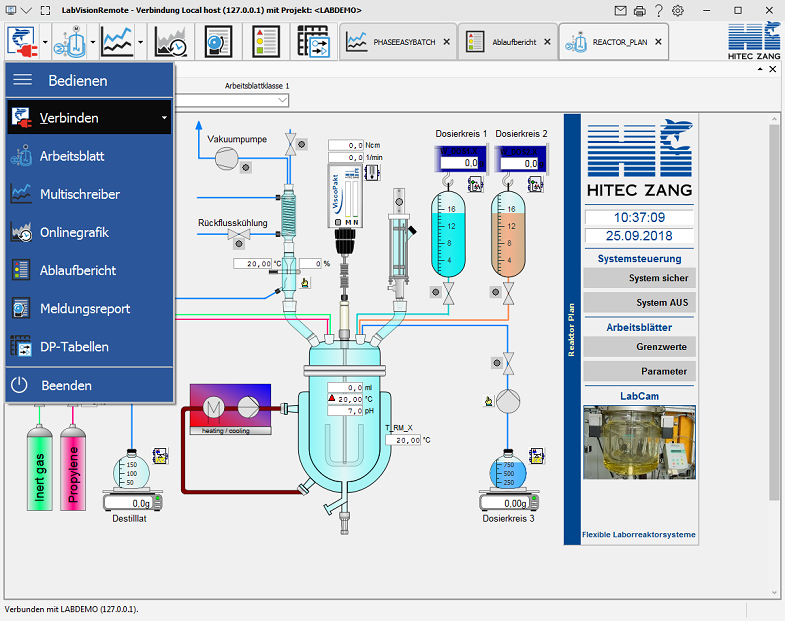The height and width of the screenshot is (621, 785).
Task: Toggle indicator beside Dosierkreis 3 valve
Action: tap(497, 363)
